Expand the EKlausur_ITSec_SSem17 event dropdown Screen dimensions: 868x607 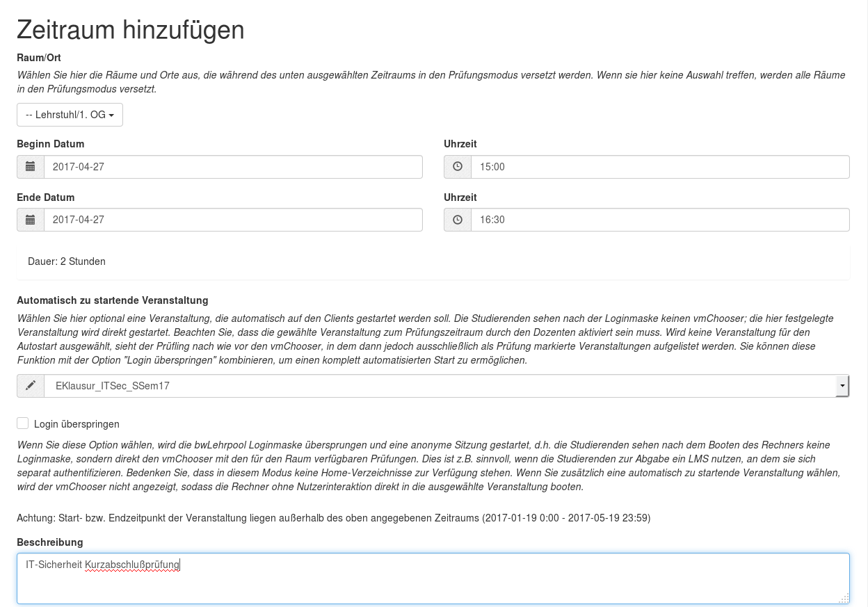point(842,386)
